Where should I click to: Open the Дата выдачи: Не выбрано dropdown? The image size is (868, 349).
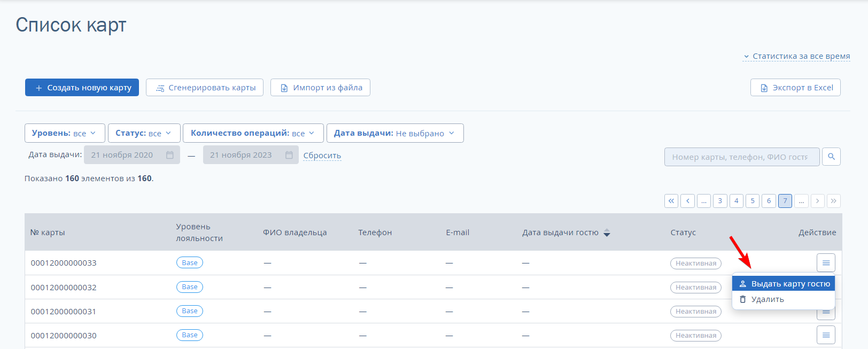click(395, 133)
